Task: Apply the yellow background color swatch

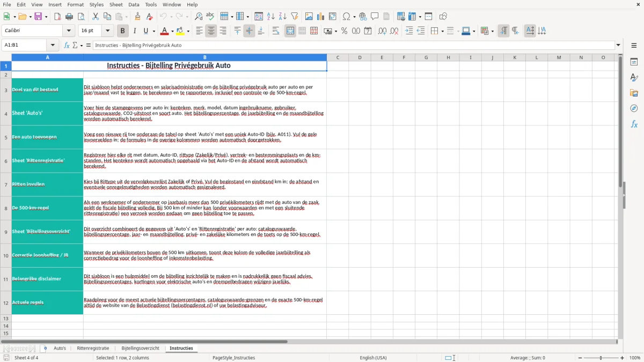Action: [x=180, y=31]
